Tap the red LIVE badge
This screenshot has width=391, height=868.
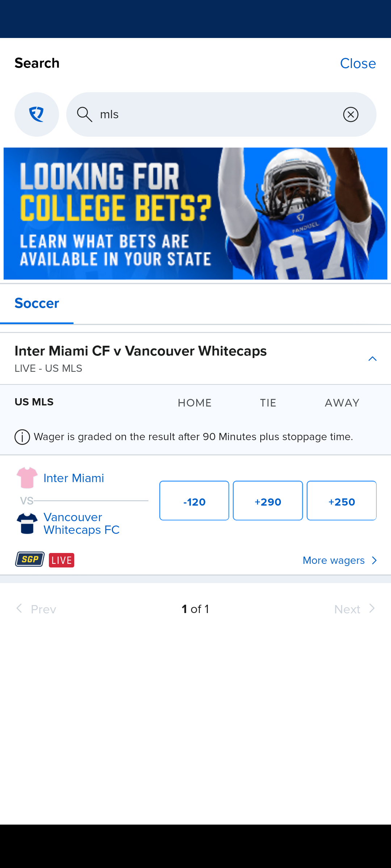point(62,560)
